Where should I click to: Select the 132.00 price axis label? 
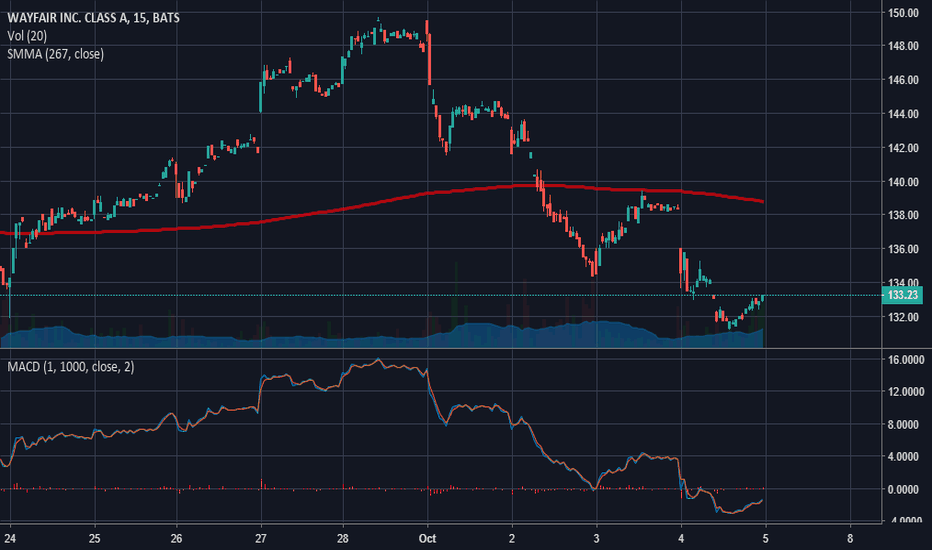tap(903, 317)
